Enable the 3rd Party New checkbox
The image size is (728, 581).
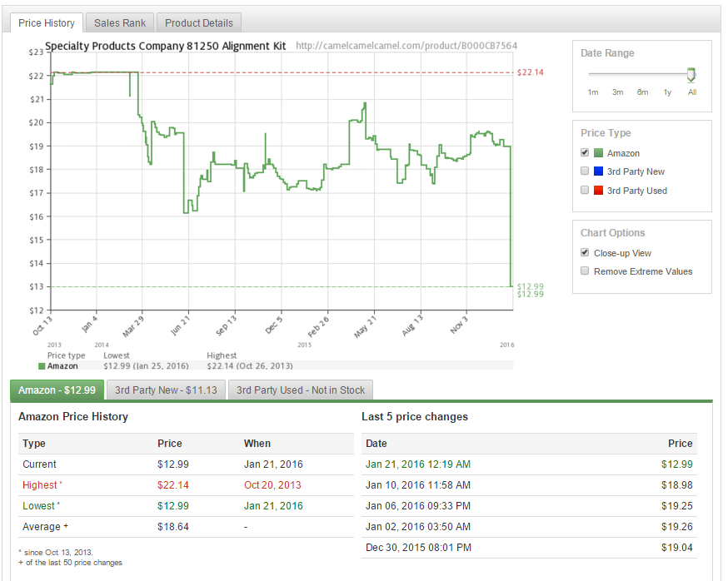585,171
